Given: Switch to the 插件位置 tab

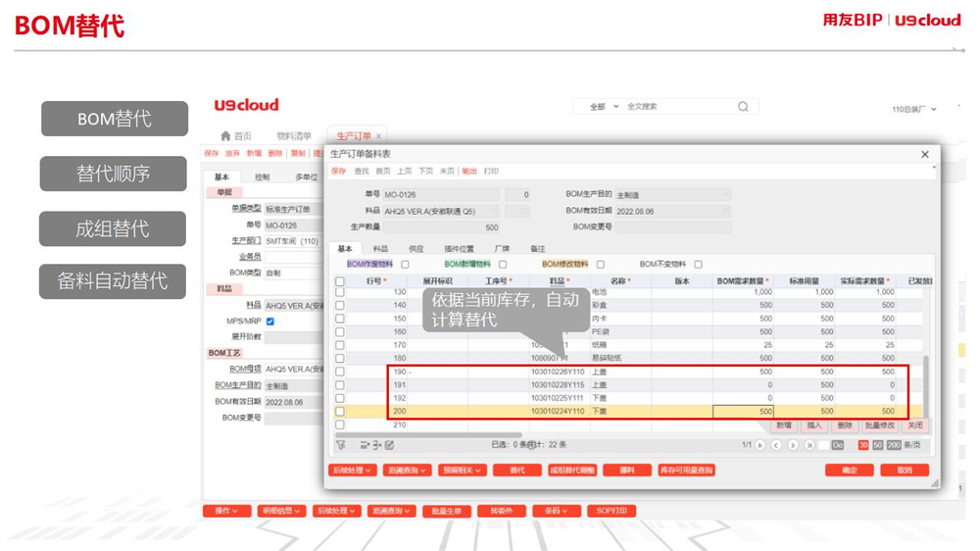Looking at the screenshot, I should 459,249.
